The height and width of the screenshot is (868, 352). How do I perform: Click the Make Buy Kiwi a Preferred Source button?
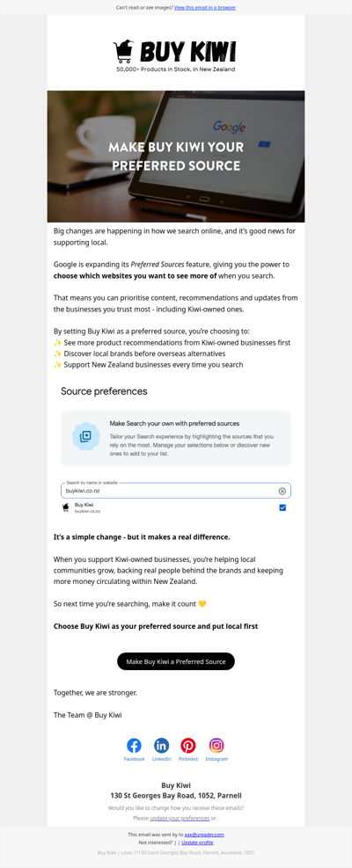pos(176,661)
